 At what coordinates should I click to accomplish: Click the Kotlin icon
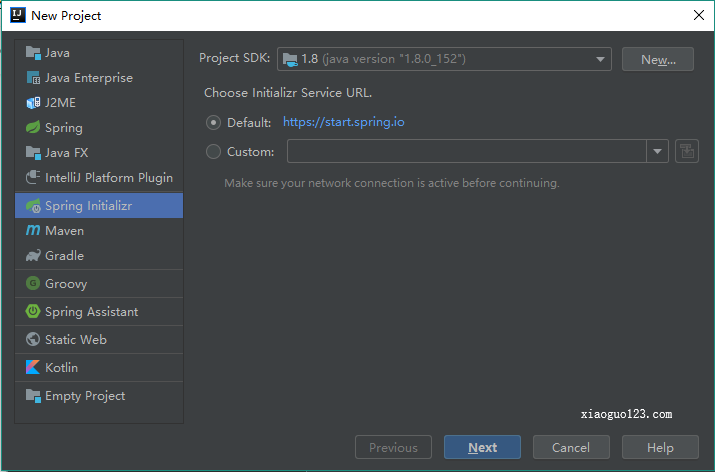(33, 368)
